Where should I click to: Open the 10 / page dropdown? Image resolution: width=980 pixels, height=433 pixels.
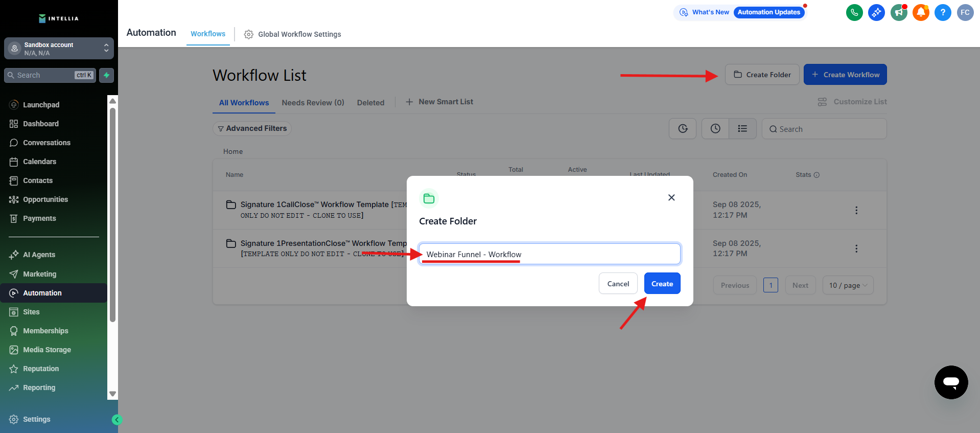(848, 285)
